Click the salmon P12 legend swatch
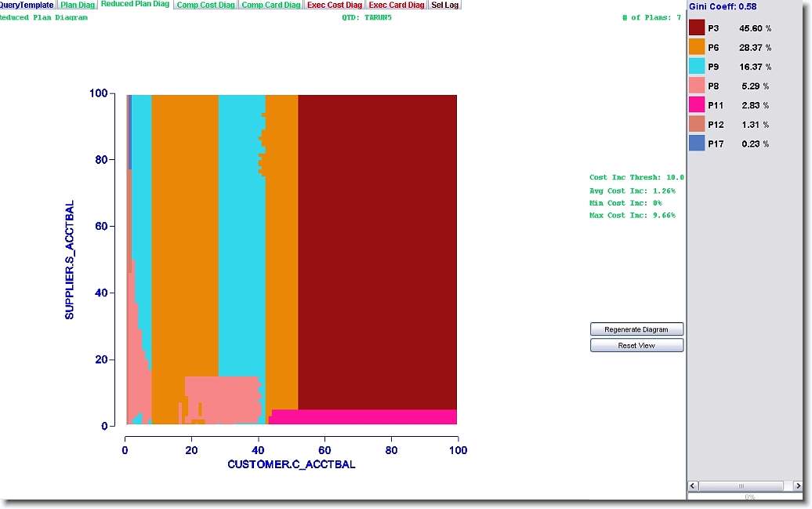 pos(697,124)
